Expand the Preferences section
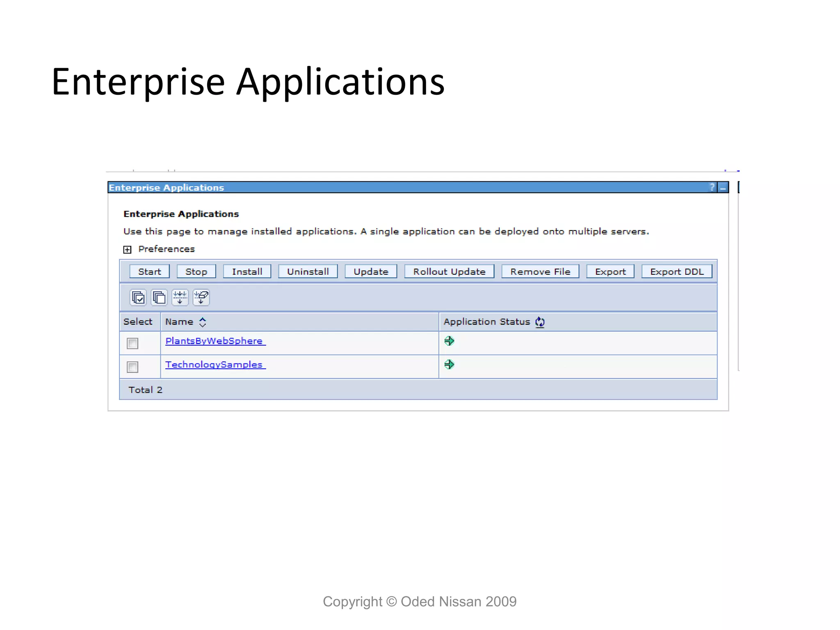Viewport: 840px width, 630px height. [x=128, y=249]
